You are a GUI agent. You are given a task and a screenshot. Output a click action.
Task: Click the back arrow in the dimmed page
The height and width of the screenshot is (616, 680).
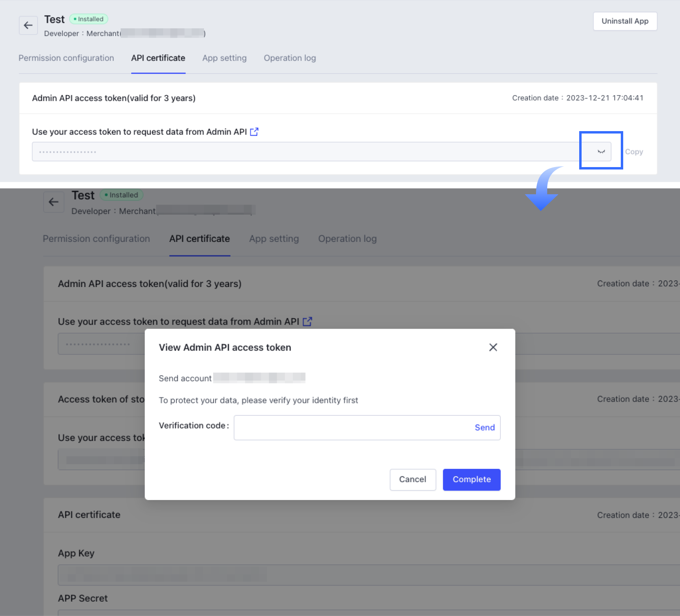[x=54, y=202]
